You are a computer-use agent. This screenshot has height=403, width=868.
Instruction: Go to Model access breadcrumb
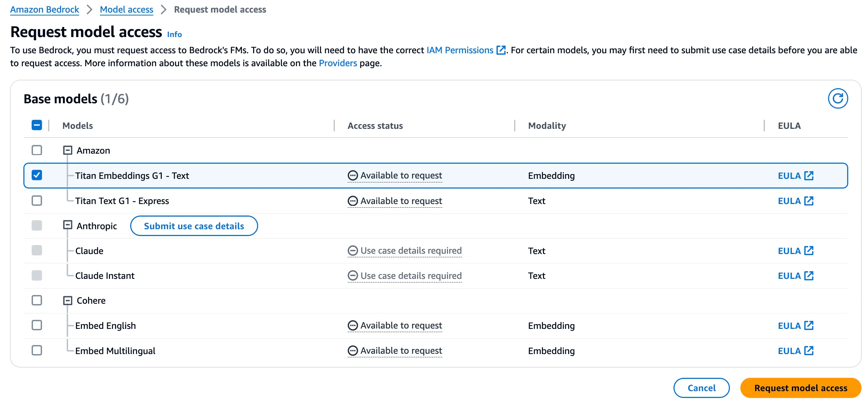tap(127, 10)
